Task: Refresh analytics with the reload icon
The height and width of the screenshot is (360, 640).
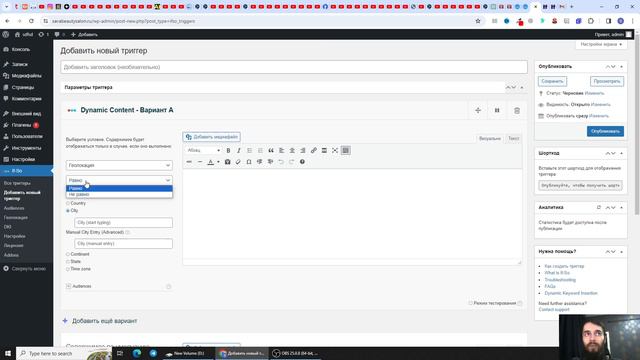Action: pyautogui.click(x=598, y=208)
